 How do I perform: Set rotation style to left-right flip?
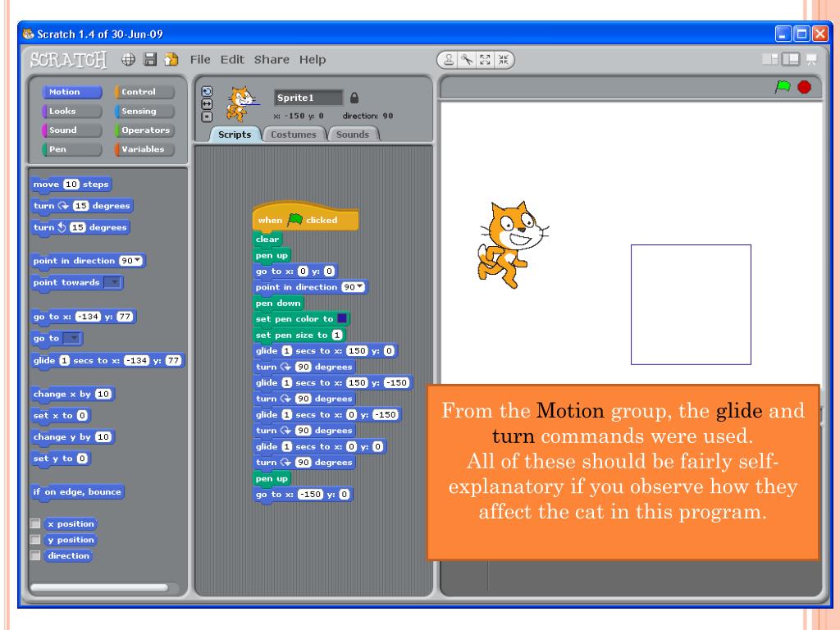207,104
